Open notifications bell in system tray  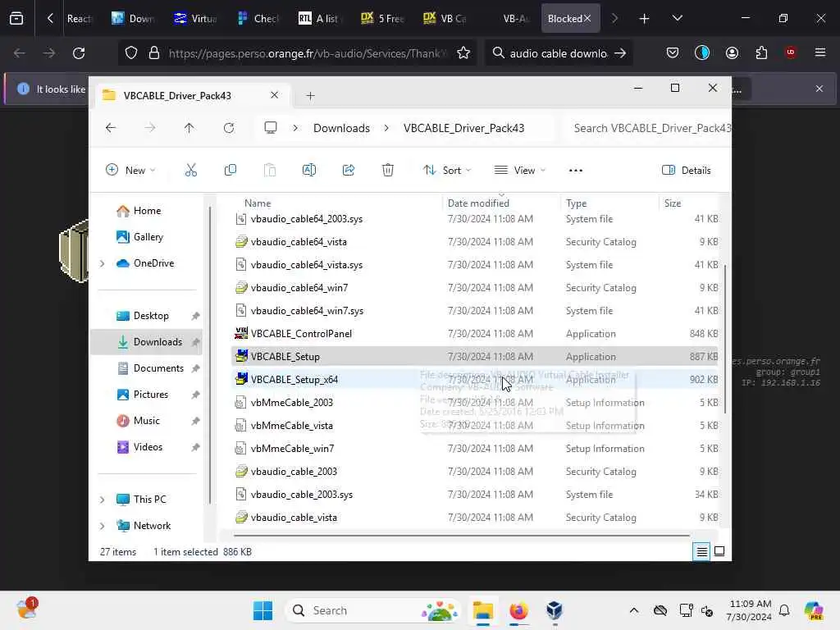[x=784, y=610]
